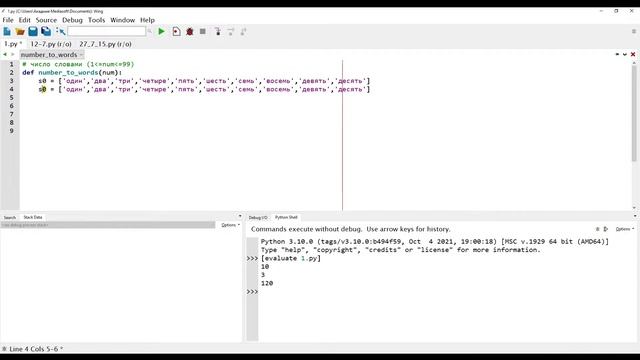Click the debug-file icon with red dot
The width and height of the screenshot is (640, 360).
176,31
